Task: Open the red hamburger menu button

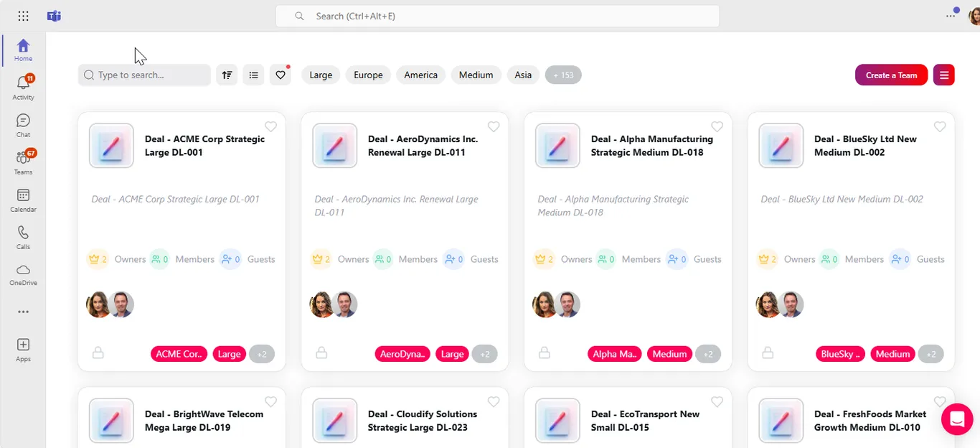Action: coord(944,75)
